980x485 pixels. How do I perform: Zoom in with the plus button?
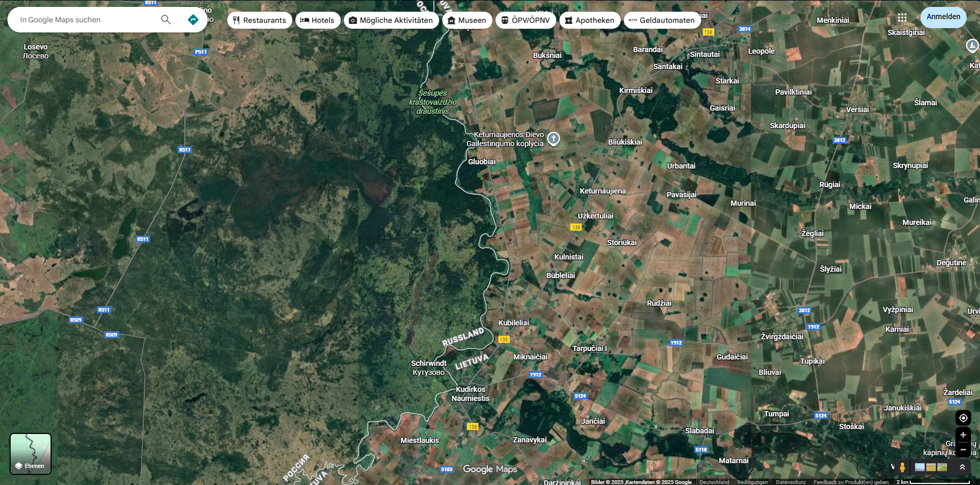(x=963, y=435)
